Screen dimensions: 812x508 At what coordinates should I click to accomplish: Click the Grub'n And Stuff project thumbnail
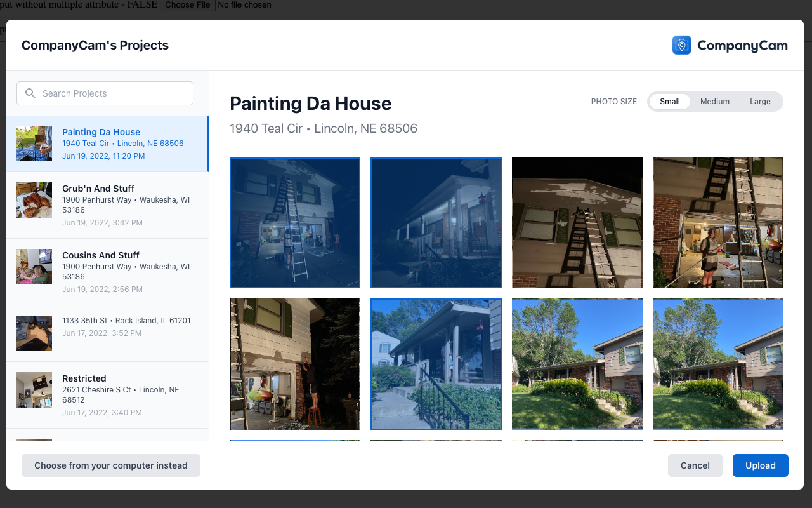click(x=34, y=200)
